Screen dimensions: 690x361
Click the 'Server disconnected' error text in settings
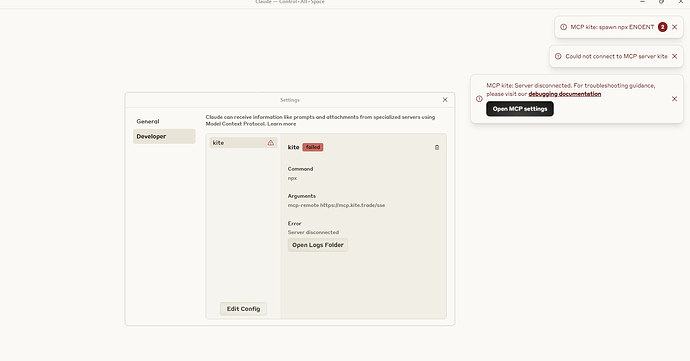313,232
